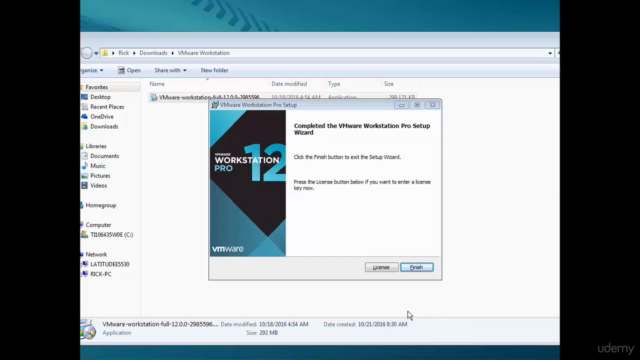The image size is (640, 360).
Task: Click the Pictures library icon
Action: [84, 176]
